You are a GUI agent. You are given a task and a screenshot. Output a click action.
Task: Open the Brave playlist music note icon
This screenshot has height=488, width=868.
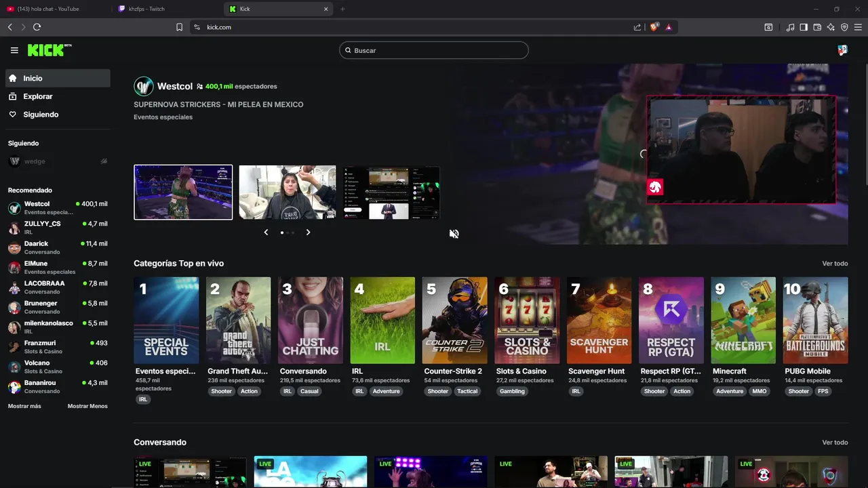(x=790, y=27)
